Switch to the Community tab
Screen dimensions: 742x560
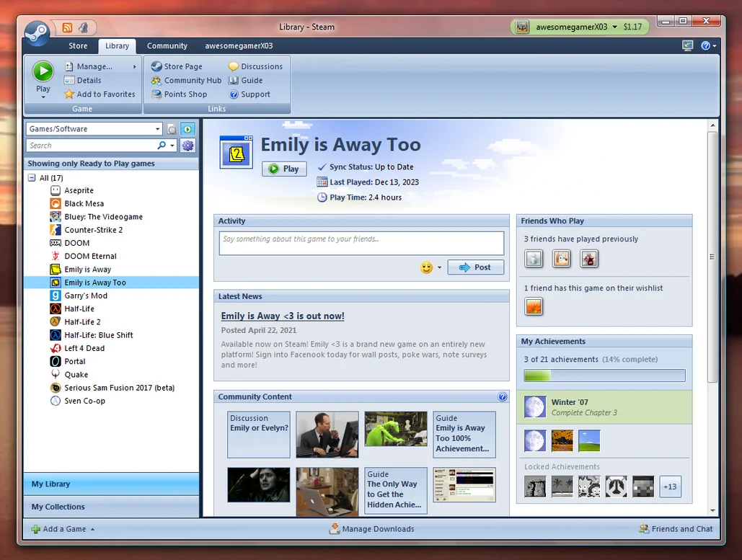pos(167,46)
